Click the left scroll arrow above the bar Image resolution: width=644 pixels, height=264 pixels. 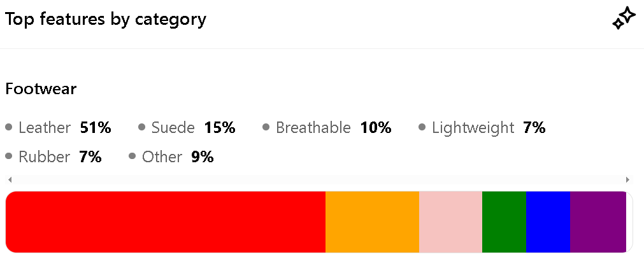10,180
